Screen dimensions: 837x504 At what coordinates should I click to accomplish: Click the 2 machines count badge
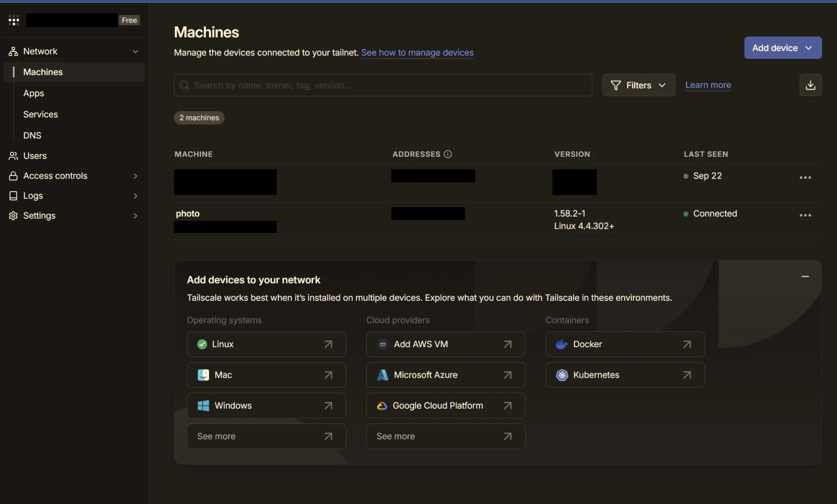click(199, 118)
